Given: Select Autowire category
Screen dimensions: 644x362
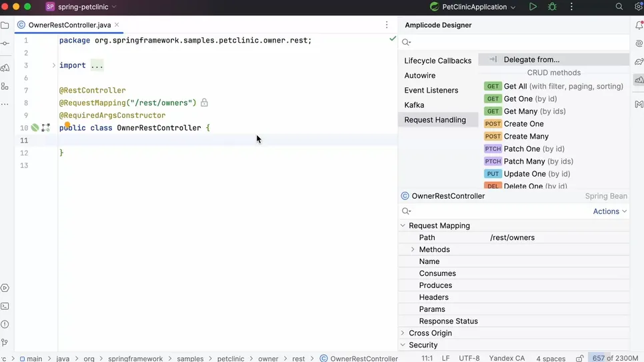Looking at the screenshot, I should click(x=438, y=75).
